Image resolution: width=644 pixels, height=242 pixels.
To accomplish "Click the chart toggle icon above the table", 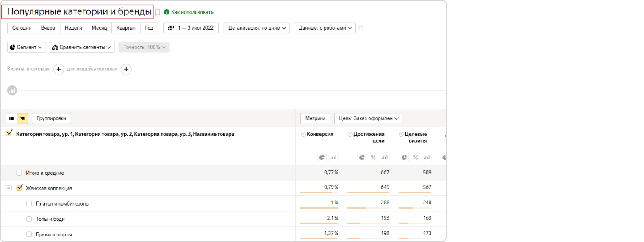I will click(x=12, y=90).
